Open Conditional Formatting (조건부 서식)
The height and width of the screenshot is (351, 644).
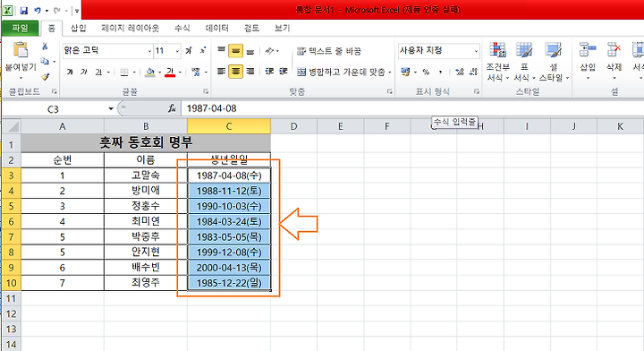click(x=498, y=61)
